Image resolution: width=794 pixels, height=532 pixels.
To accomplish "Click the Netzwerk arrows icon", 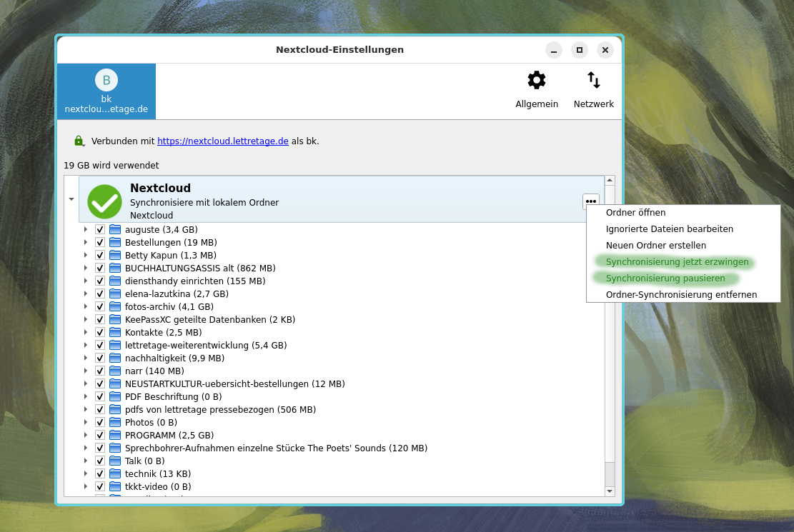I will [593, 80].
